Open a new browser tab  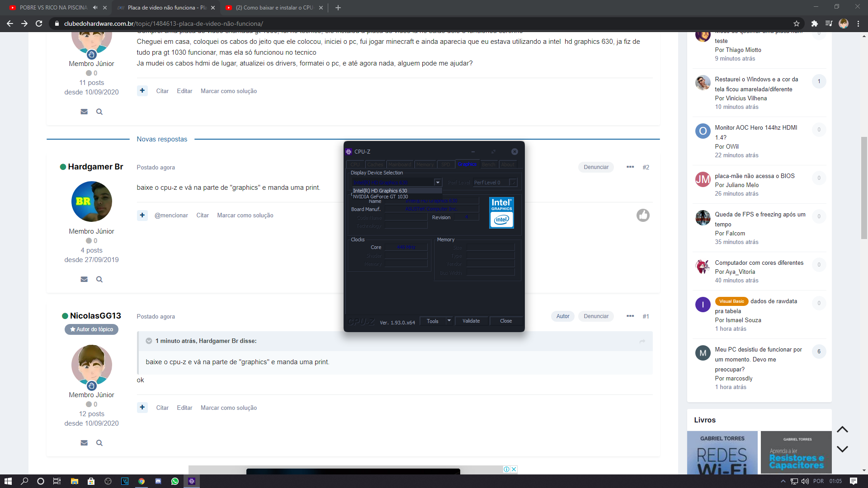point(338,7)
